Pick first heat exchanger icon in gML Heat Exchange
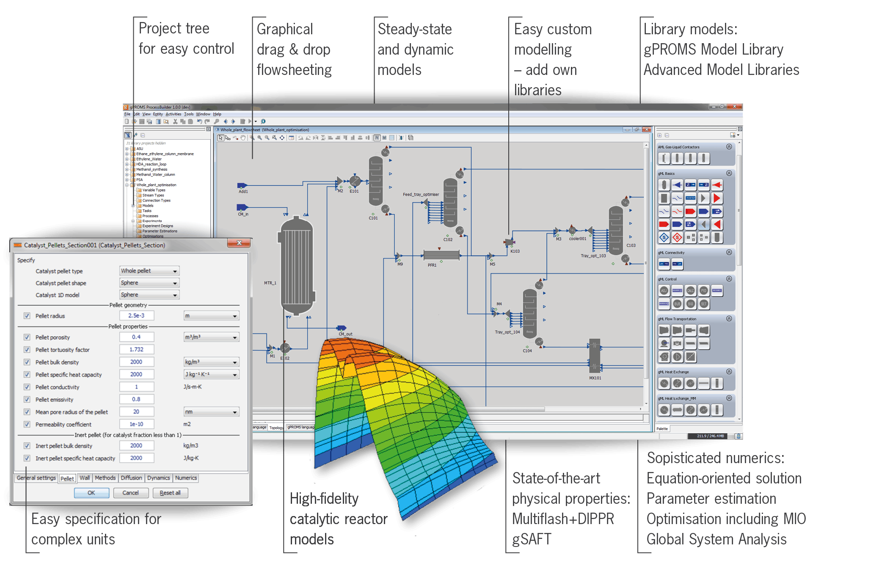This screenshot has height=588, width=882. pos(664,384)
